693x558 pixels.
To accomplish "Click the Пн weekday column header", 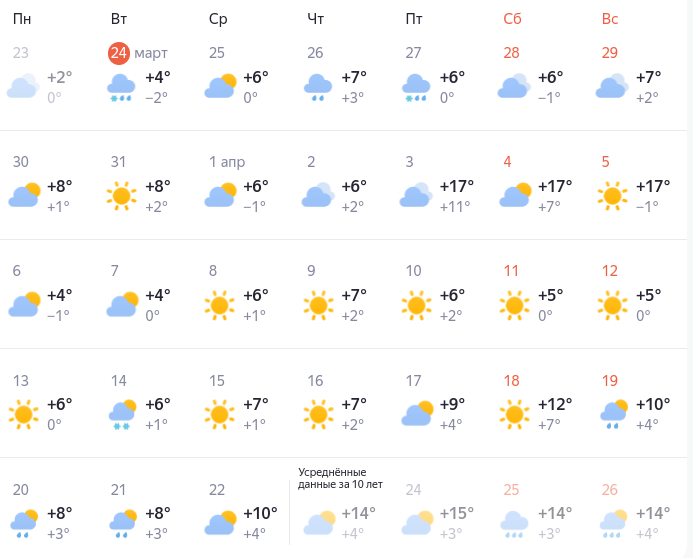I will click(x=21, y=18).
